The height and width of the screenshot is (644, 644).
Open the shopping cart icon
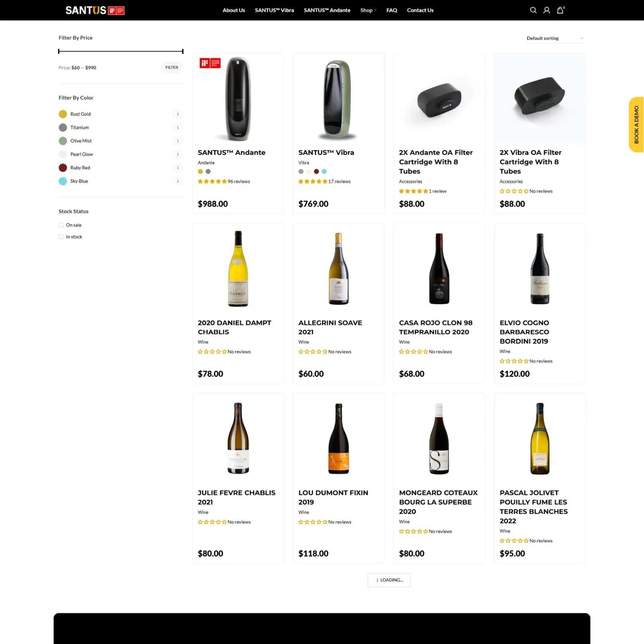561,10
